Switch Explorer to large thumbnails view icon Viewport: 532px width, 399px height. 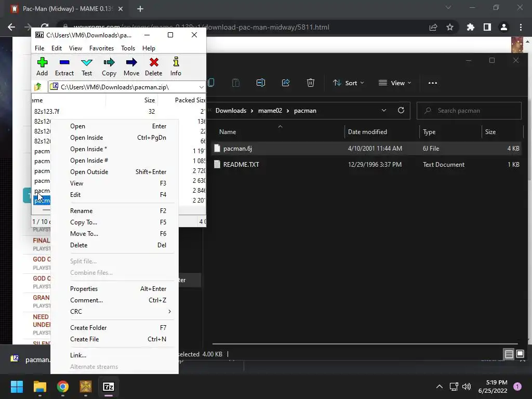(520, 354)
